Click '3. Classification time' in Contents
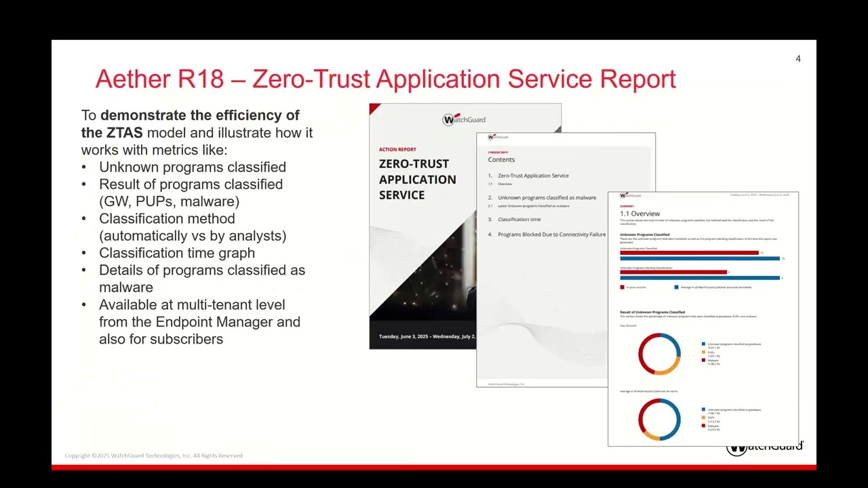 coord(514,220)
